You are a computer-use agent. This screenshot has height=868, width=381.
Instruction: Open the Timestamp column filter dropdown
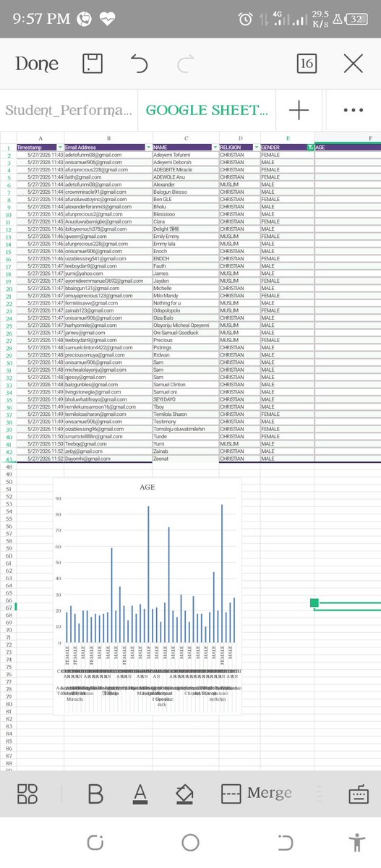point(60,148)
